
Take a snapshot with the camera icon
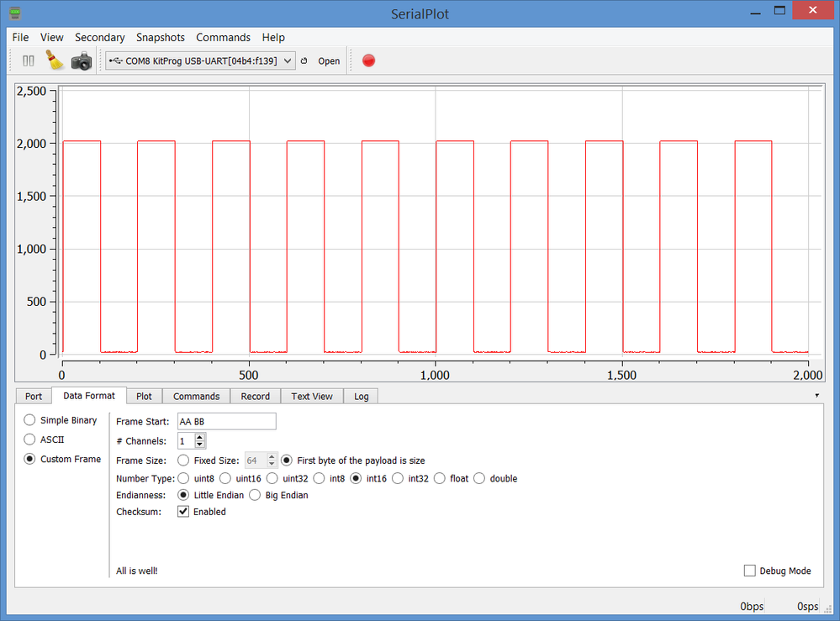(x=80, y=61)
